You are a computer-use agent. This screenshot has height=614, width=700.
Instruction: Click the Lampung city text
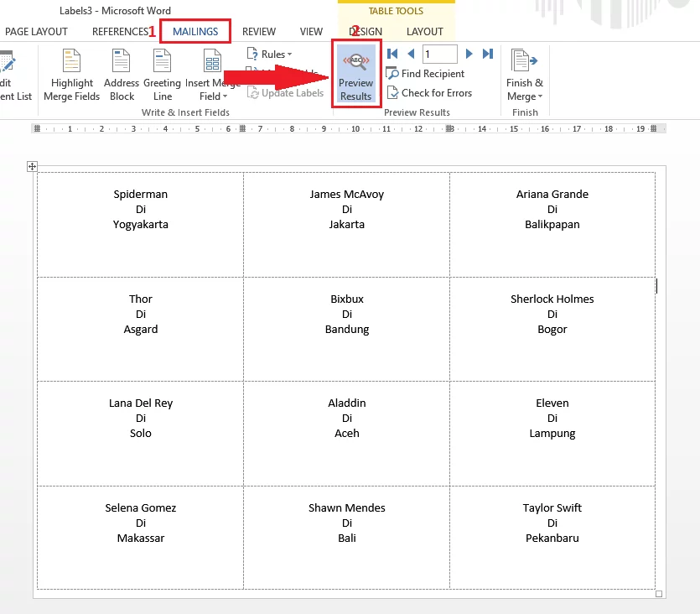pos(552,434)
